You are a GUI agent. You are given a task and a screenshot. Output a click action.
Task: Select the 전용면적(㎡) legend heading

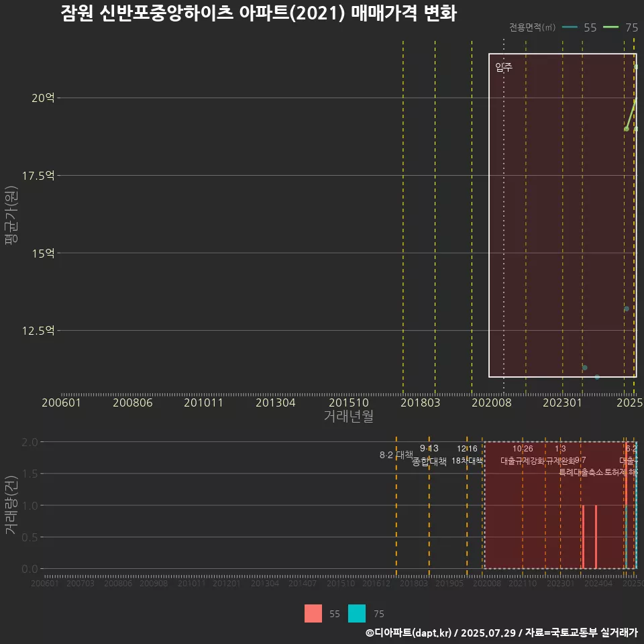(x=532, y=28)
